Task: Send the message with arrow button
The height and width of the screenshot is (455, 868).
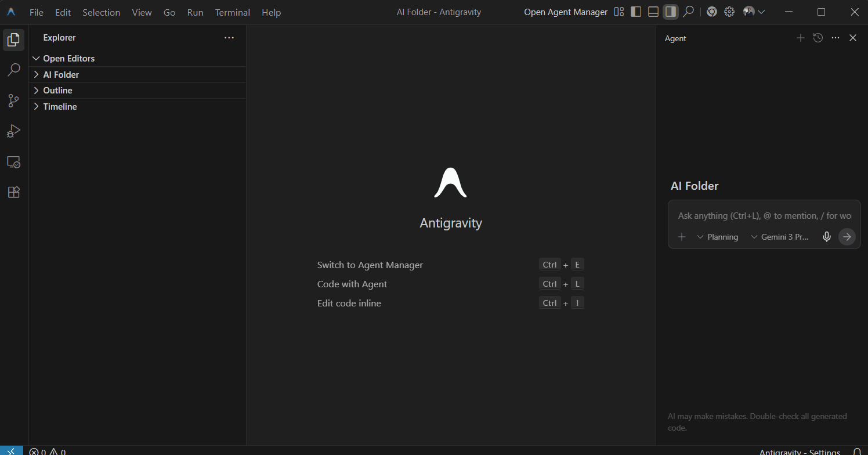Action: 847,237
